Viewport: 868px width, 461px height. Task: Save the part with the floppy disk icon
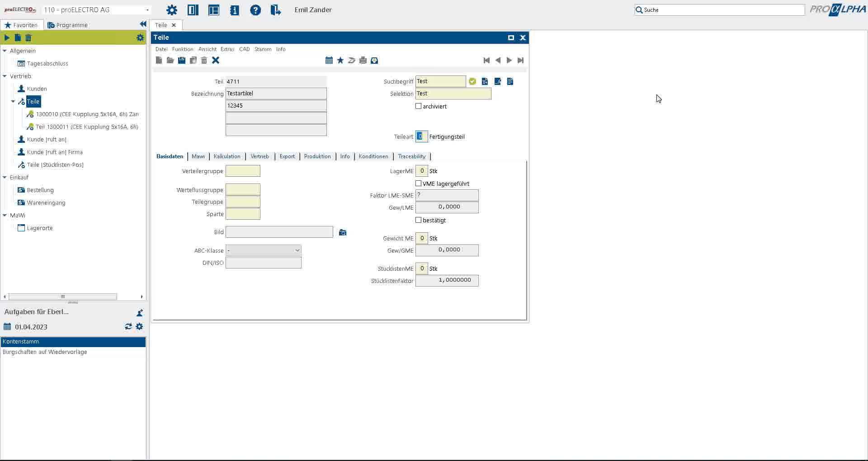pyautogui.click(x=182, y=60)
